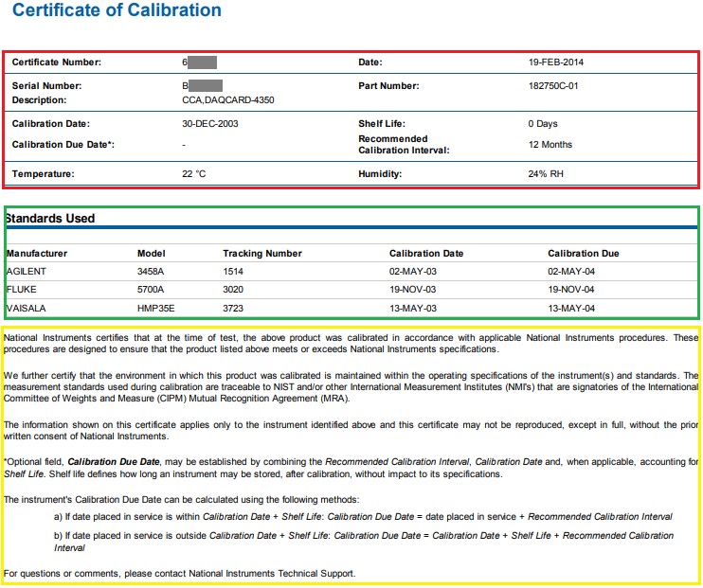Click calibration date '19-NOV-03'
This screenshot has height=588, width=703.
tap(412, 290)
